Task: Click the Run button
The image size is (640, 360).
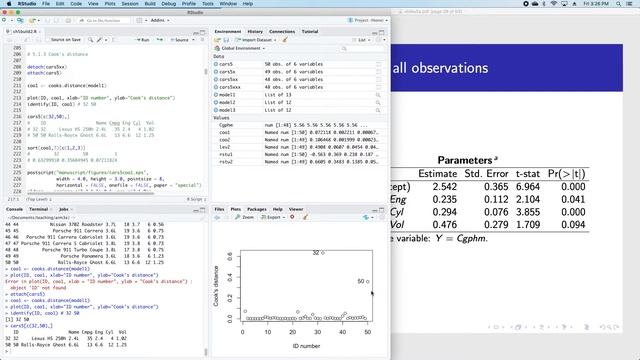Action: click(x=143, y=40)
